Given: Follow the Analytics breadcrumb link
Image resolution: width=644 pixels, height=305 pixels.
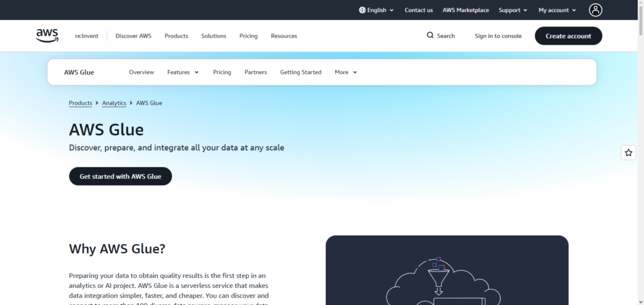Looking at the screenshot, I should [114, 103].
